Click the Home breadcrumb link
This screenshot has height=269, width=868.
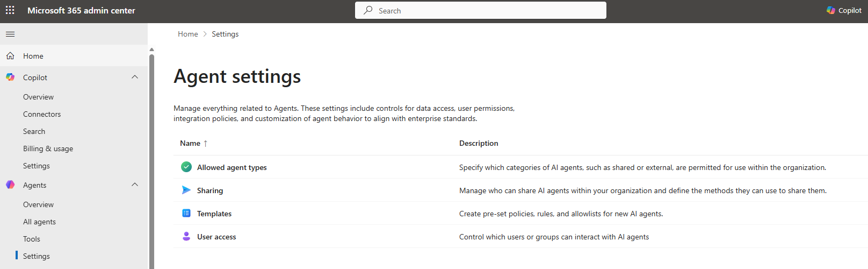pos(187,34)
